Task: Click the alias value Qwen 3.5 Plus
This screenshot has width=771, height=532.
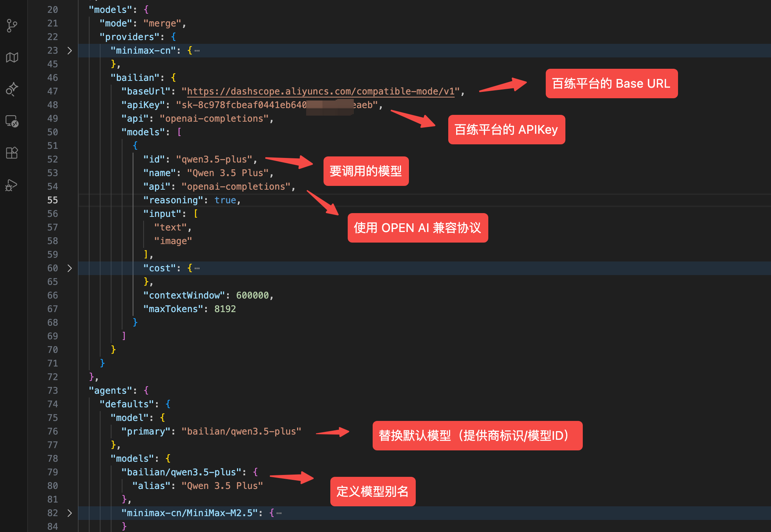Action: click(x=222, y=486)
